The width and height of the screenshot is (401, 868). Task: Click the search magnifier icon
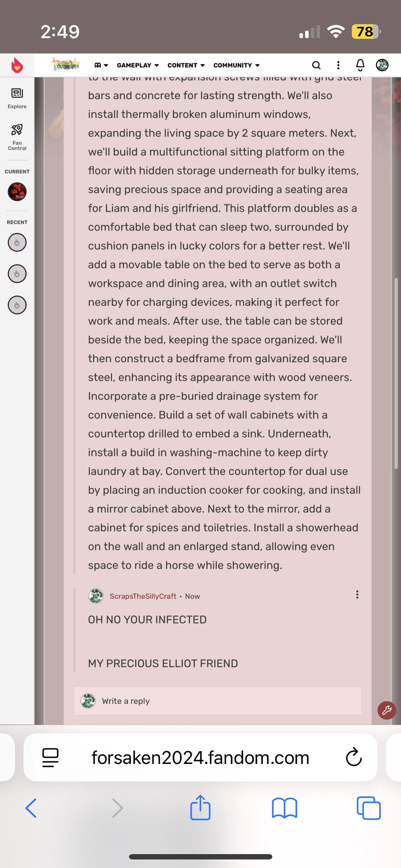click(x=316, y=65)
